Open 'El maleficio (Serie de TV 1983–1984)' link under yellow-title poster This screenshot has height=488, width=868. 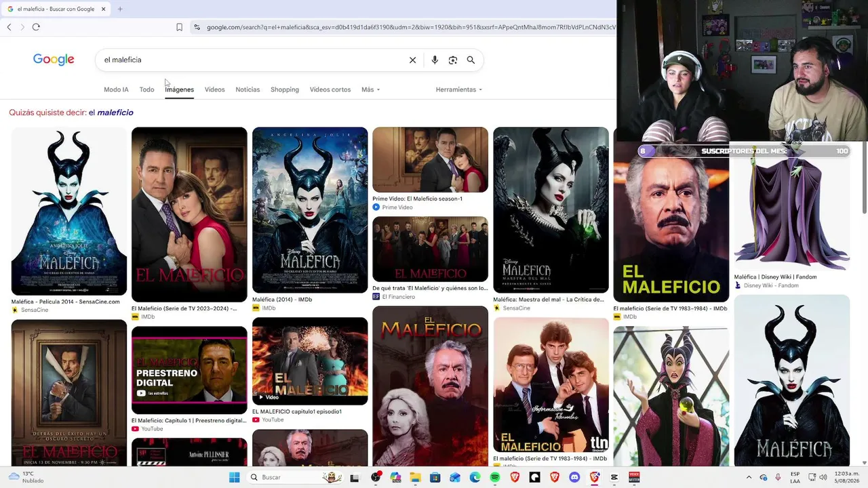pyautogui.click(x=670, y=308)
